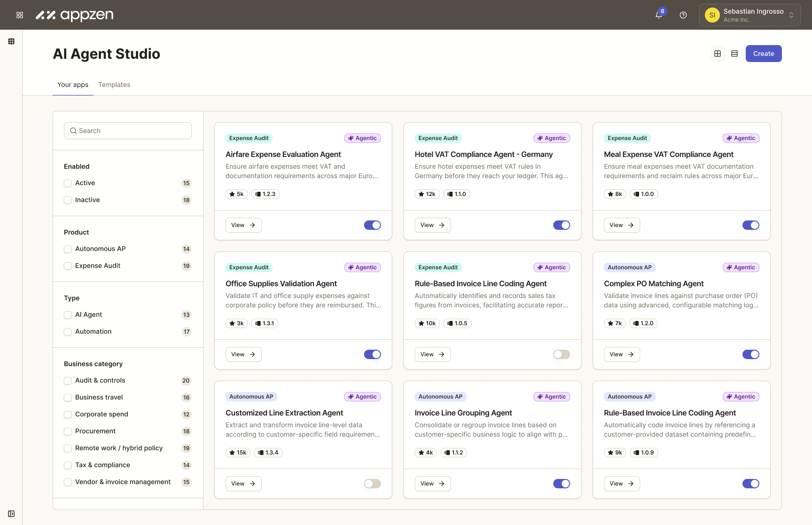Disable the Airfare Expense Evaluation Agent toggle
The height and width of the screenshot is (525, 812).
coord(372,225)
